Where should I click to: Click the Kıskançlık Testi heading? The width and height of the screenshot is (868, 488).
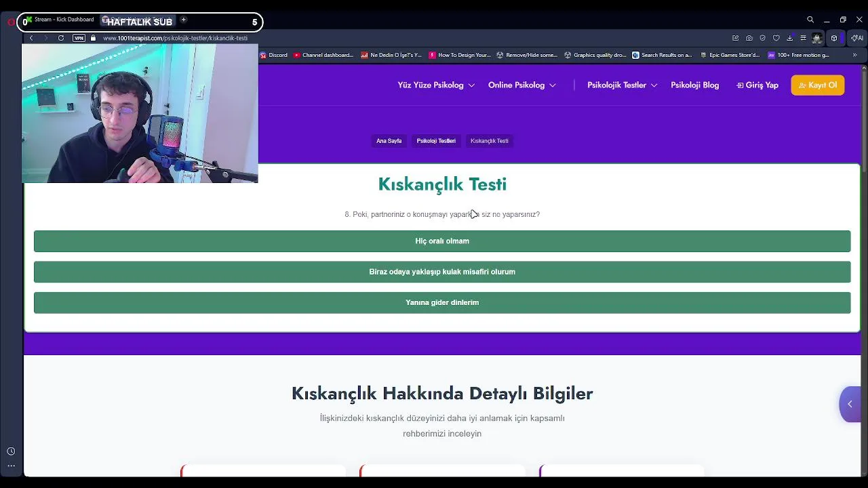coord(442,184)
